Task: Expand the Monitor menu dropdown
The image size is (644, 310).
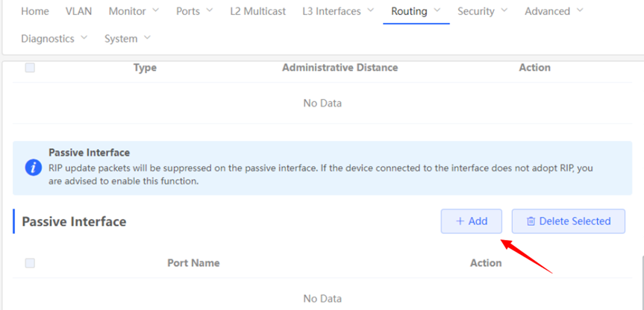Action: click(156, 11)
